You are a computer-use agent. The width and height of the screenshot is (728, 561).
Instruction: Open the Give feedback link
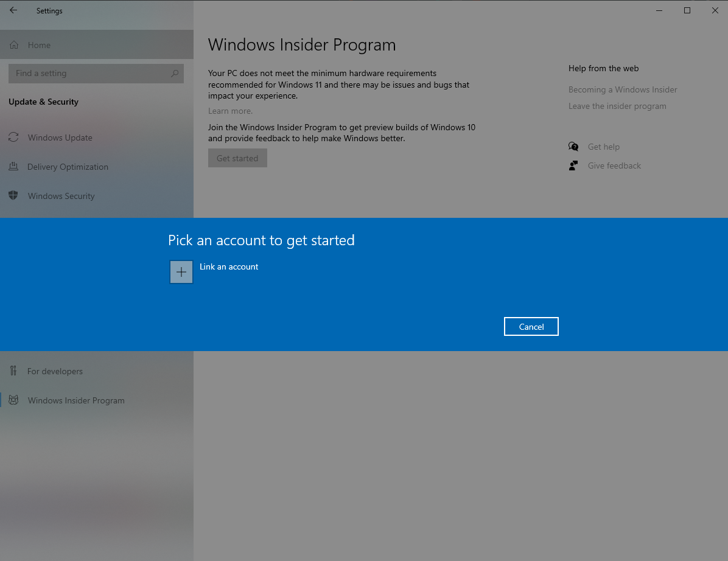click(x=614, y=166)
